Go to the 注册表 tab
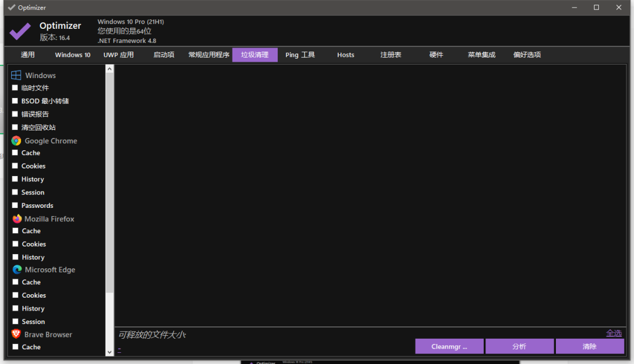This screenshot has width=634, height=364. pyautogui.click(x=391, y=55)
